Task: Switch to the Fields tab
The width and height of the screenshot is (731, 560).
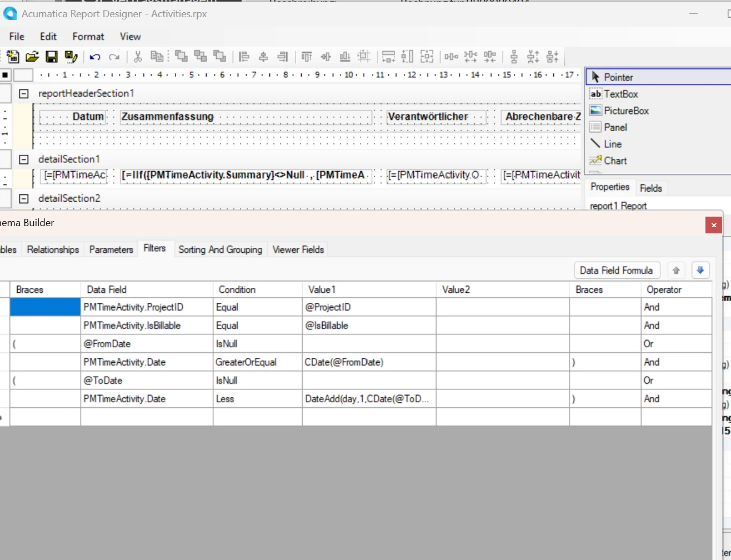Action: [651, 188]
